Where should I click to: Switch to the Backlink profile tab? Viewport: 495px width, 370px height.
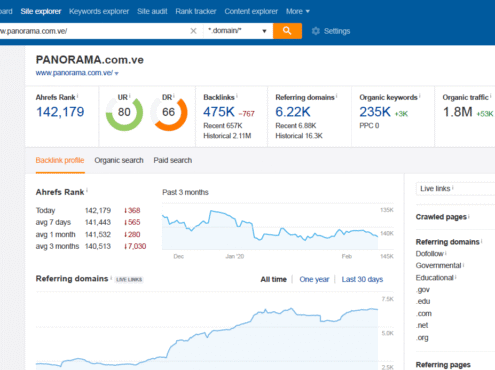click(x=60, y=160)
